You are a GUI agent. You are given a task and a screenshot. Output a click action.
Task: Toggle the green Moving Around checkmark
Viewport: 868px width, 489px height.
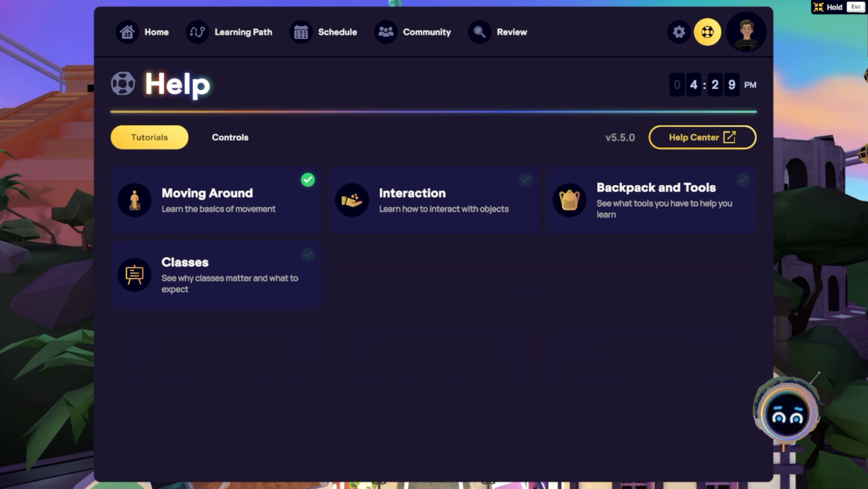point(308,180)
